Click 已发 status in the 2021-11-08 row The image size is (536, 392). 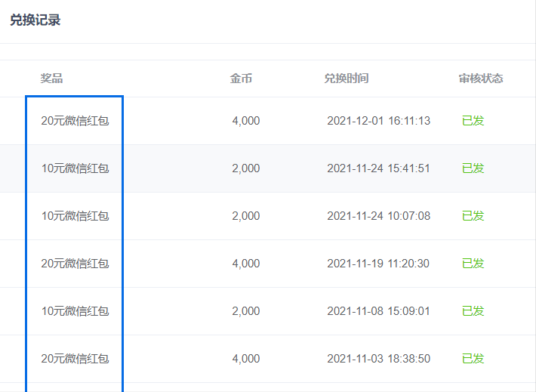pos(473,311)
